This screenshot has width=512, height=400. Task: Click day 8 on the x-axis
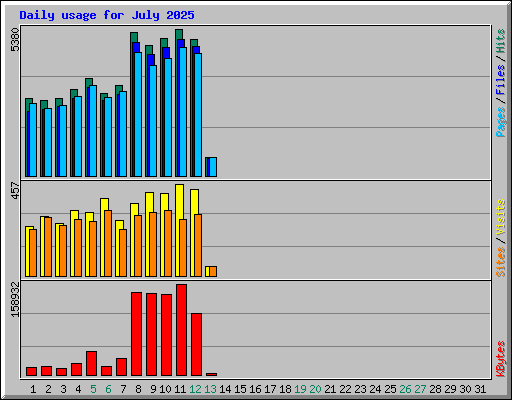[x=138, y=389]
